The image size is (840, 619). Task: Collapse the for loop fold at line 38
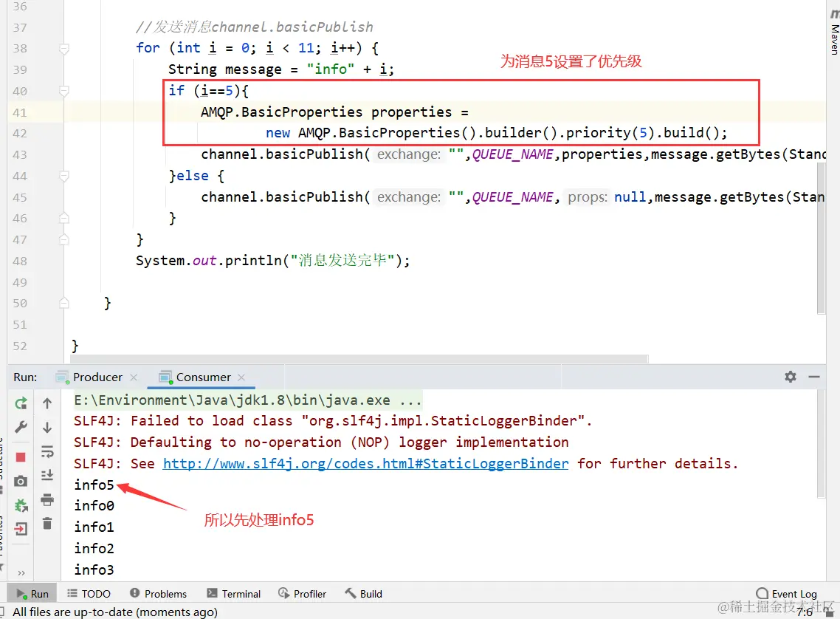(63, 48)
